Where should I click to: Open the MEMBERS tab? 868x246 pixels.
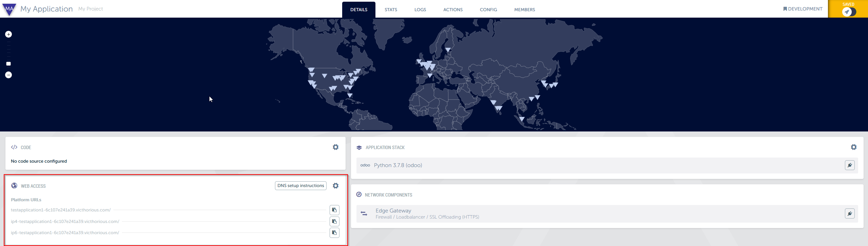[524, 10]
